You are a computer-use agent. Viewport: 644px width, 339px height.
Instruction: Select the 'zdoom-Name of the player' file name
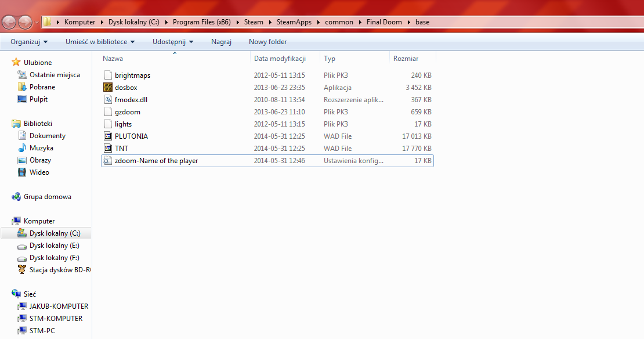(x=156, y=161)
